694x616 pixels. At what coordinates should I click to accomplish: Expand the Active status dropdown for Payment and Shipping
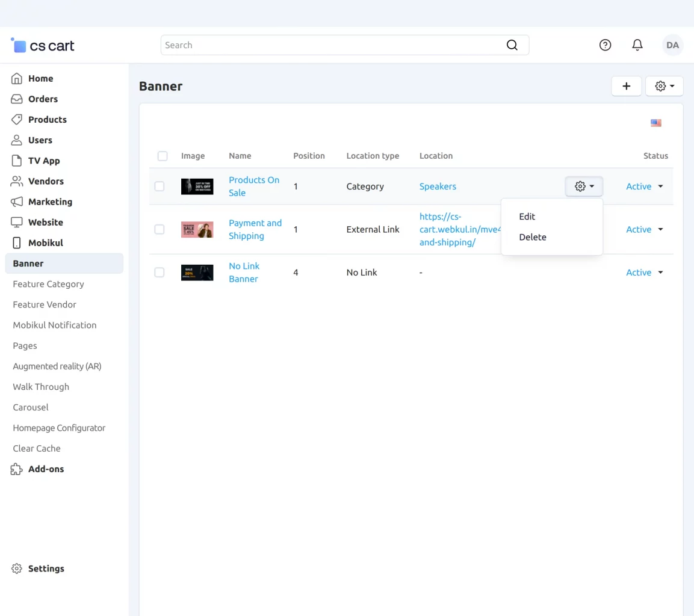pyautogui.click(x=644, y=229)
